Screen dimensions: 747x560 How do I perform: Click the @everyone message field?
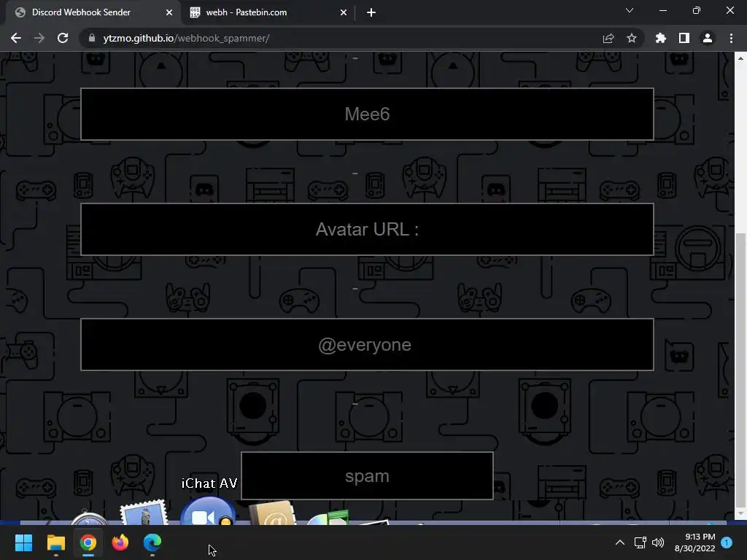(x=367, y=345)
